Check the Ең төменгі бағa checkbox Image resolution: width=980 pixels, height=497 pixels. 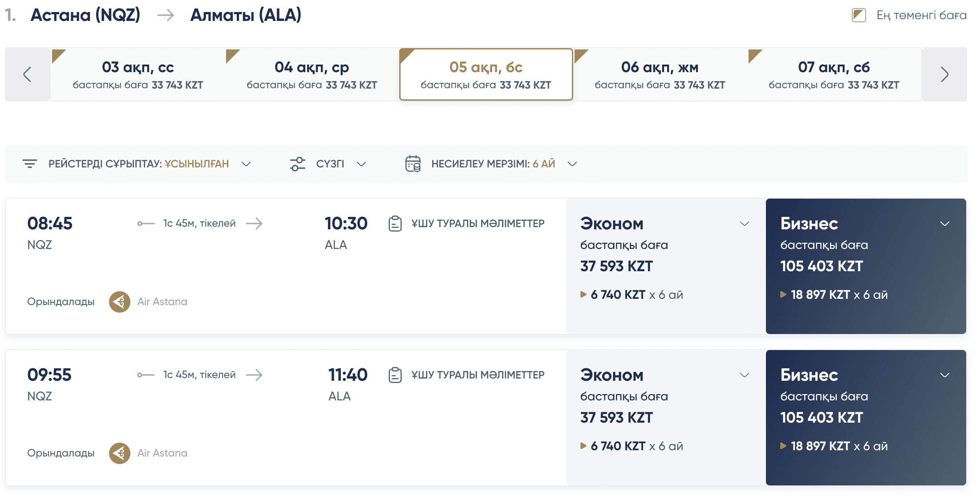(x=858, y=15)
